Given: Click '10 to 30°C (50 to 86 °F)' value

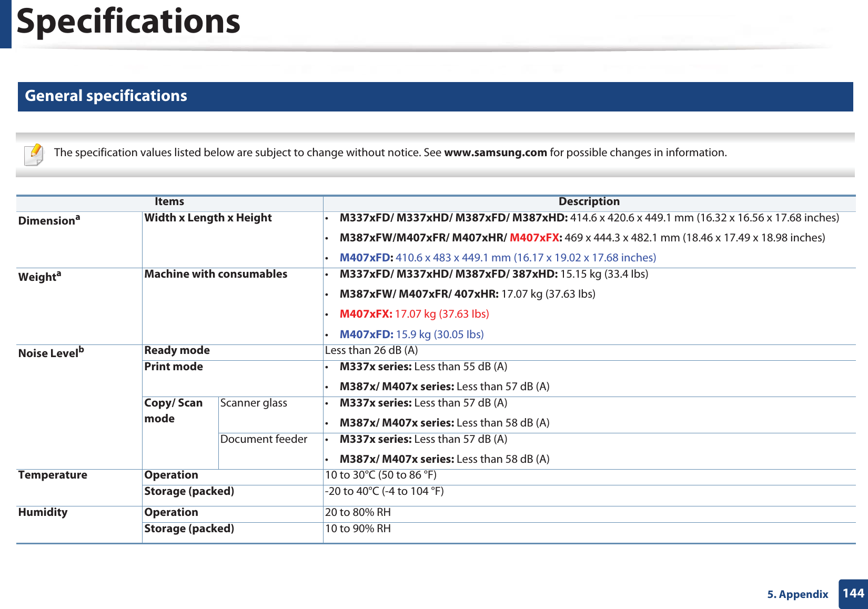Looking at the screenshot, I should (x=381, y=475).
